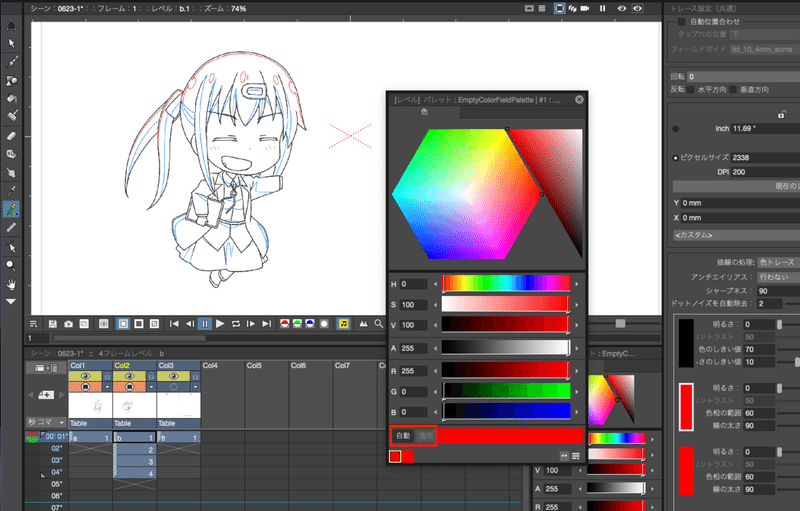Toggle the sound button with the yellow music note
Screen dimensions: 800x511
click(344, 324)
